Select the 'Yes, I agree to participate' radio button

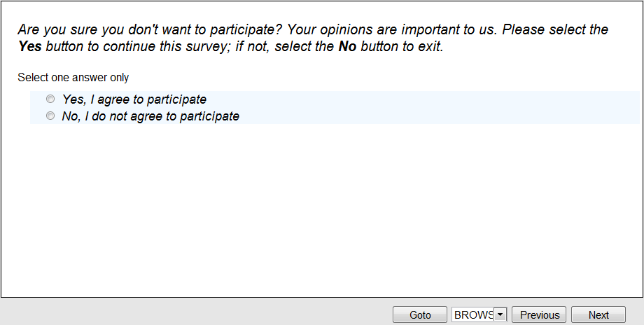click(x=50, y=99)
